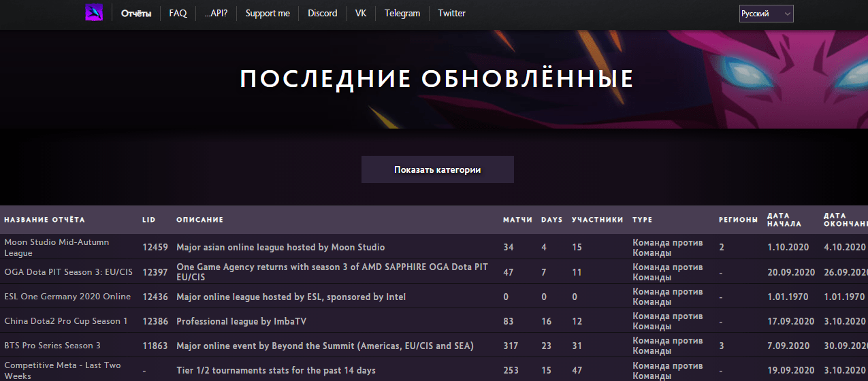The image size is (868, 381).
Task: Open the ...API? link
Action: (216, 14)
